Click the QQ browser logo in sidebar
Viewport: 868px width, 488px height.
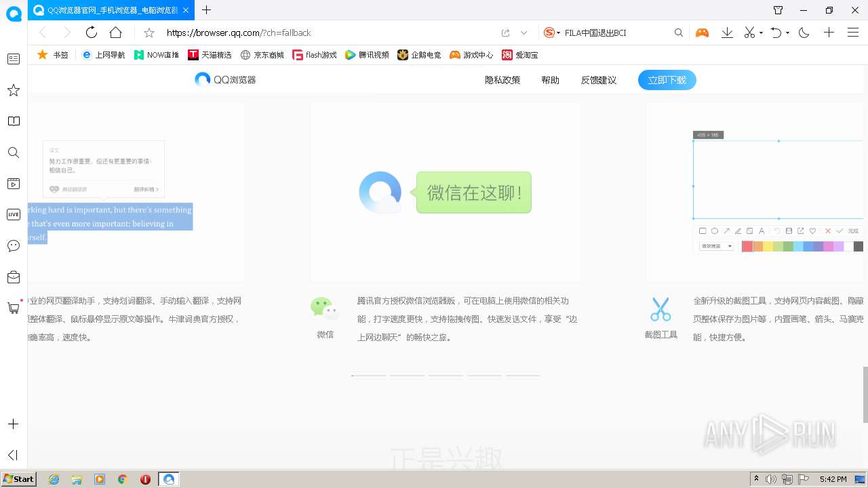click(x=14, y=14)
